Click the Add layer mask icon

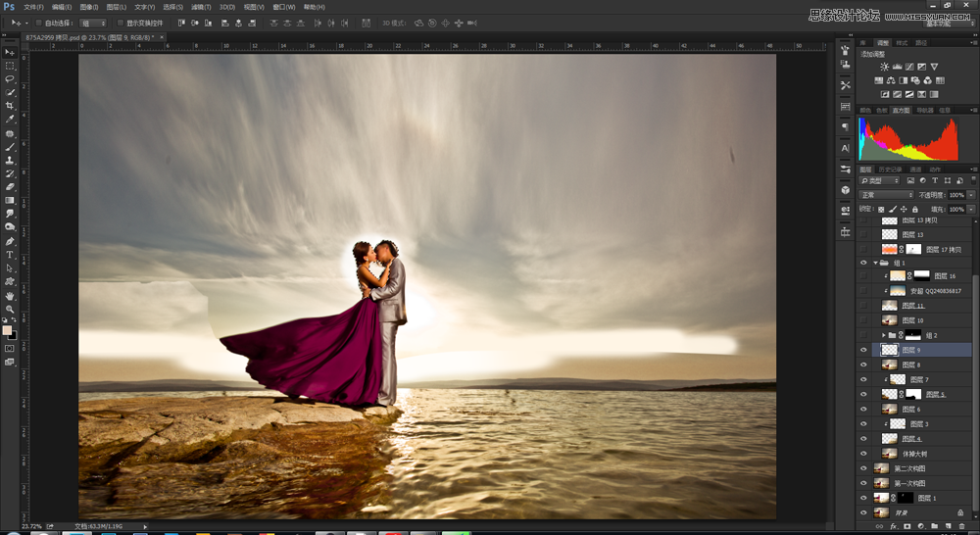tap(906, 527)
